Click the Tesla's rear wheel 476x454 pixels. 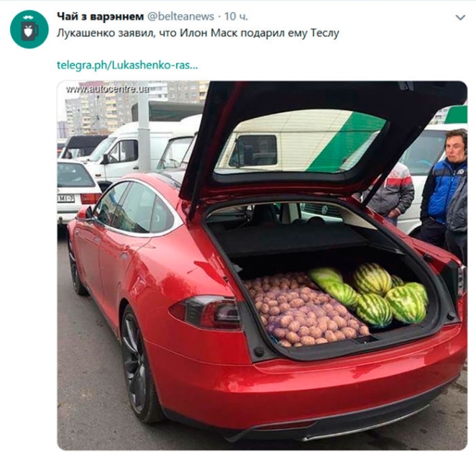(137, 364)
